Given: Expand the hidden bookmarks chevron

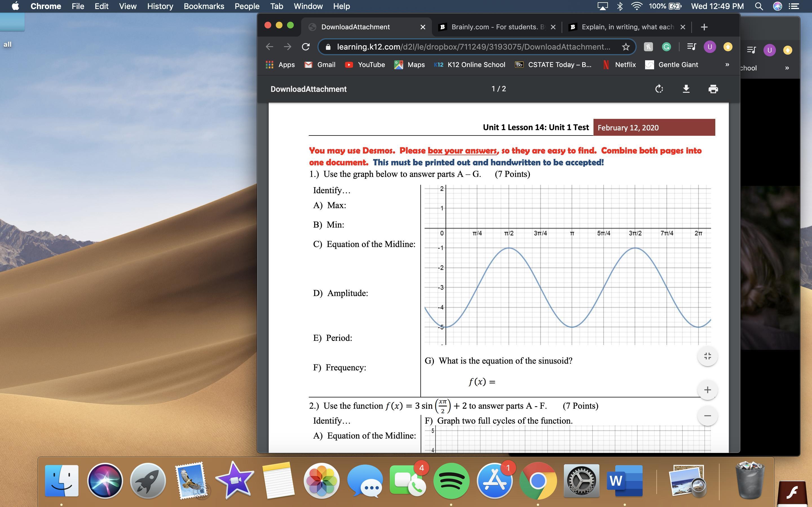Looking at the screenshot, I should (727, 65).
